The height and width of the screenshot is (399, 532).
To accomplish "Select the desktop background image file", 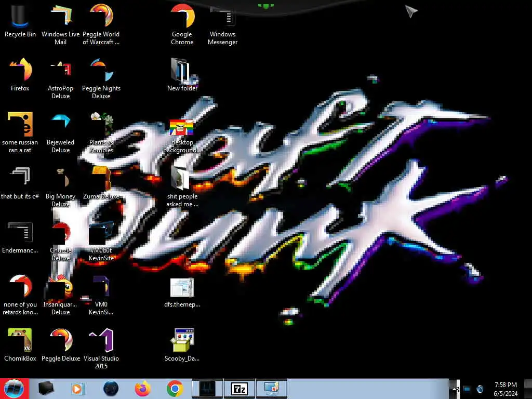I will (182, 135).
